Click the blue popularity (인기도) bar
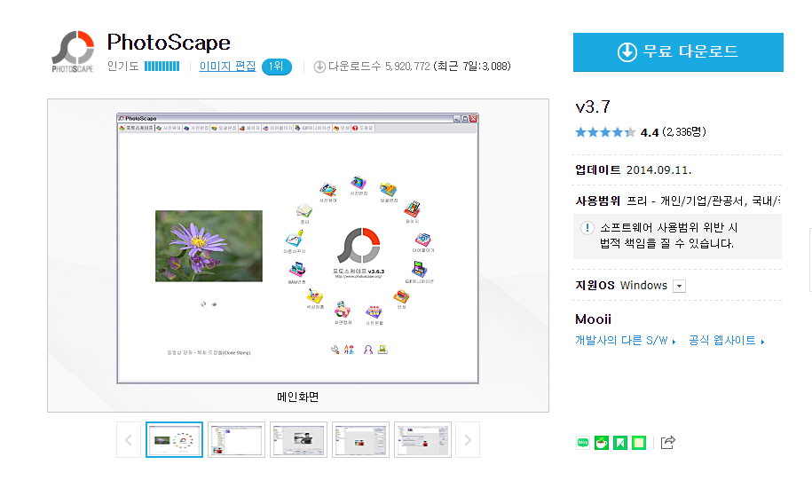 pos(162,67)
